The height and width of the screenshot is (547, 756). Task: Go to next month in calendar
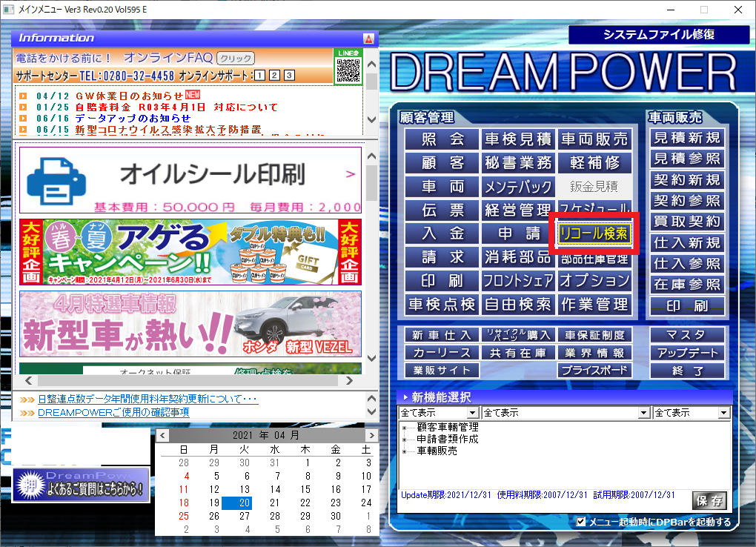tap(372, 436)
